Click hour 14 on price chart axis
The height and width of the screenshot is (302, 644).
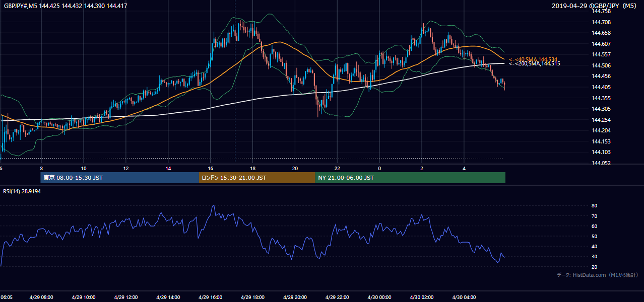click(x=168, y=168)
